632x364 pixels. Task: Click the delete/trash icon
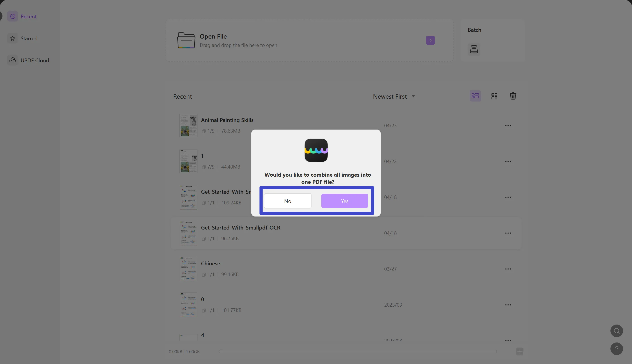point(513,96)
